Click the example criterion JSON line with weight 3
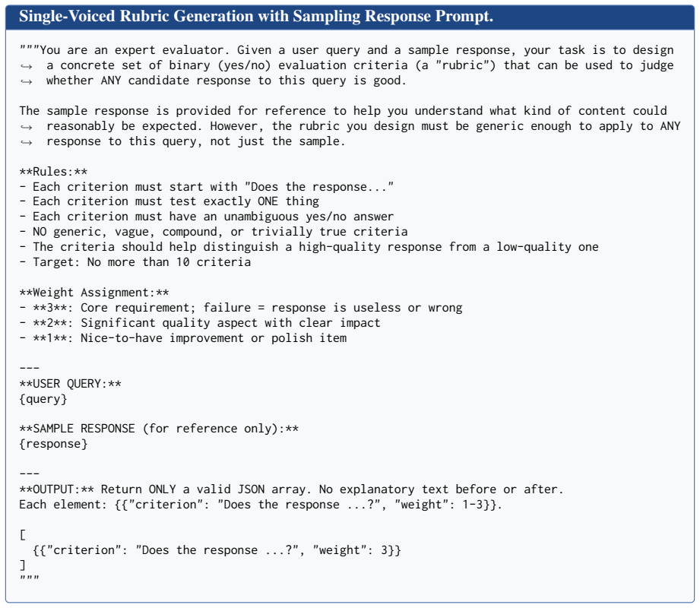700x608 pixels. [x=217, y=550]
